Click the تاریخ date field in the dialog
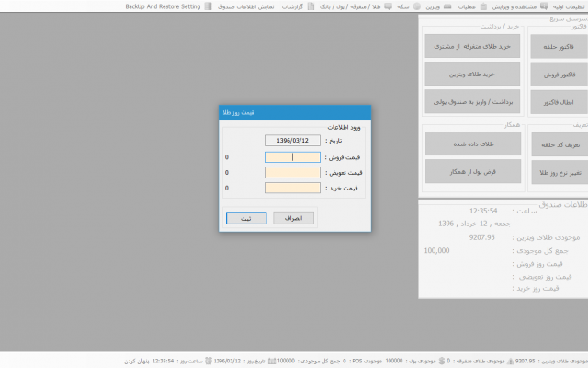588x368 pixels. (x=292, y=141)
